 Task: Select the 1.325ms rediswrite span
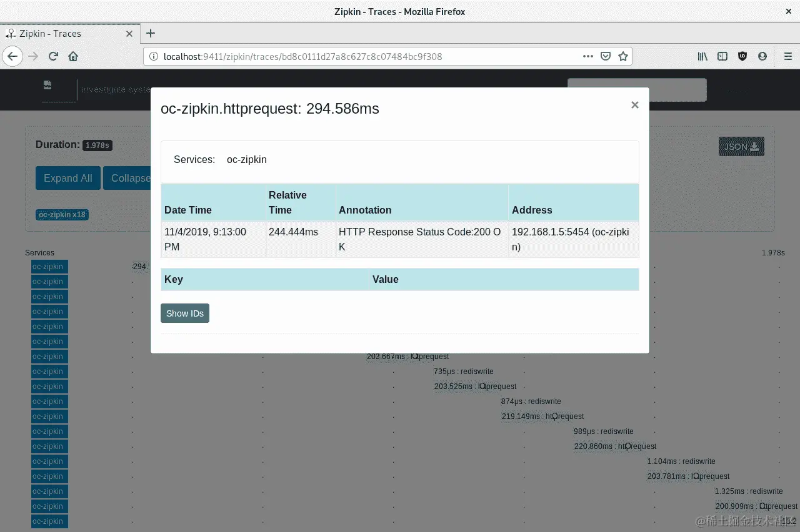click(749, 491)
